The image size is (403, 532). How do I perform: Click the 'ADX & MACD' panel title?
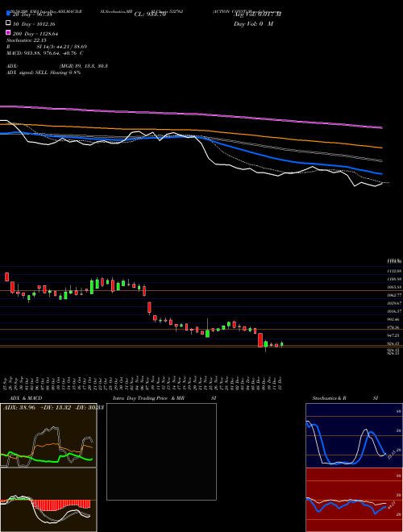26,398
